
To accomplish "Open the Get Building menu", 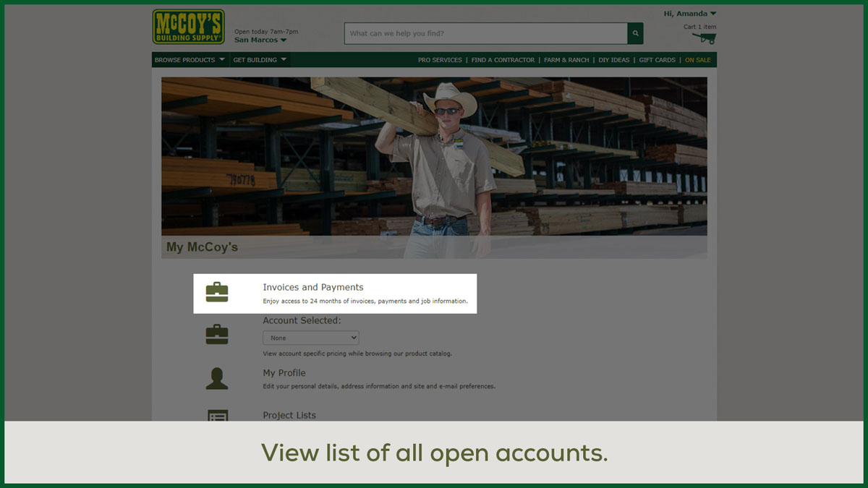I will [260, 60].
